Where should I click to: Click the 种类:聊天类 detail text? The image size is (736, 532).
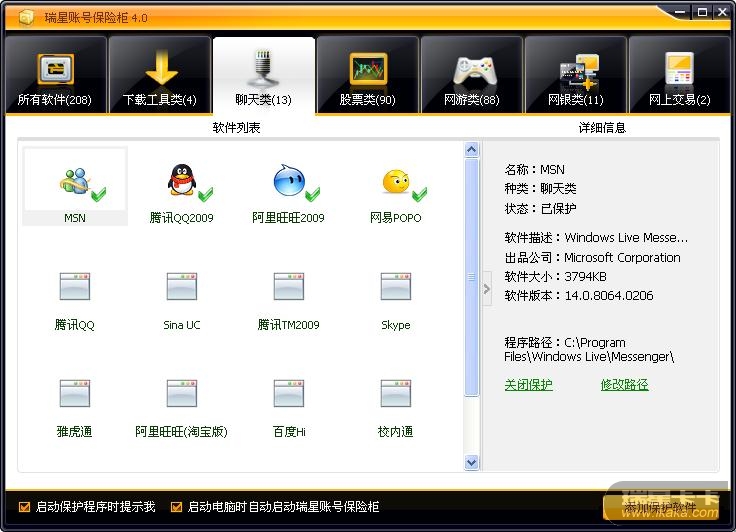pyautogui.click(x=540, y=189)
